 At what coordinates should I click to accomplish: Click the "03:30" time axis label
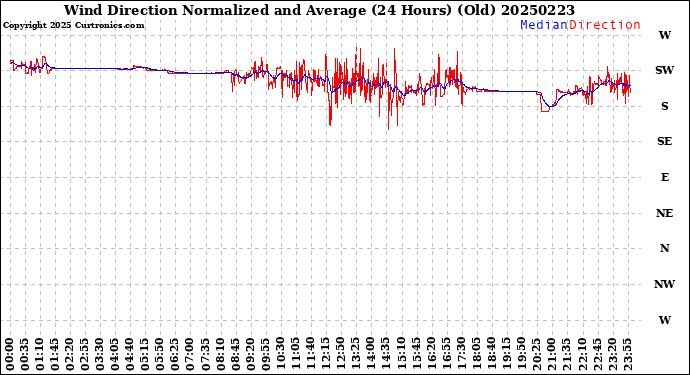click(100, 354)
